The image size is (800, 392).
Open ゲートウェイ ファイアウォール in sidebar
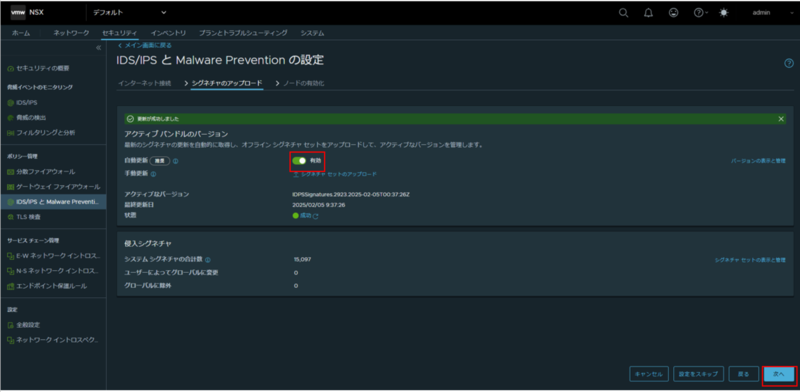pyautogui.click(x=58, y=187)
